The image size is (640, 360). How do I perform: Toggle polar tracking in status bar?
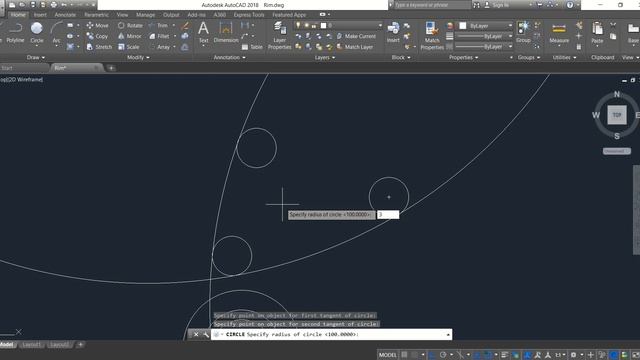(x=443, y=355)
